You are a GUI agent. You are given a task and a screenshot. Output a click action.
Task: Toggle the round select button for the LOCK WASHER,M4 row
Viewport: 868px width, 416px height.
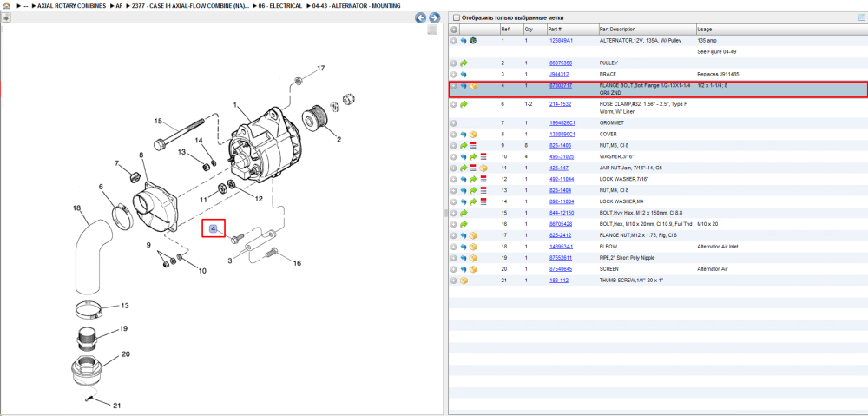click(453, 201)
